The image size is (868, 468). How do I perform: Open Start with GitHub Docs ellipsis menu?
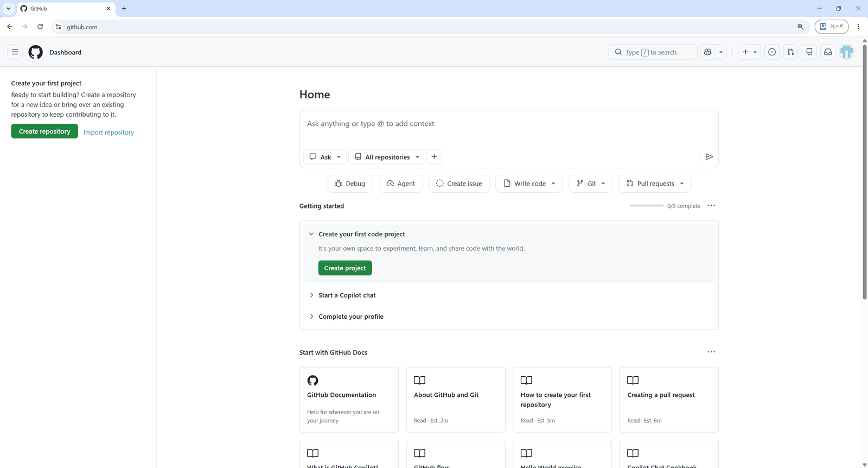pyautogui.click(x=711, y=352)
